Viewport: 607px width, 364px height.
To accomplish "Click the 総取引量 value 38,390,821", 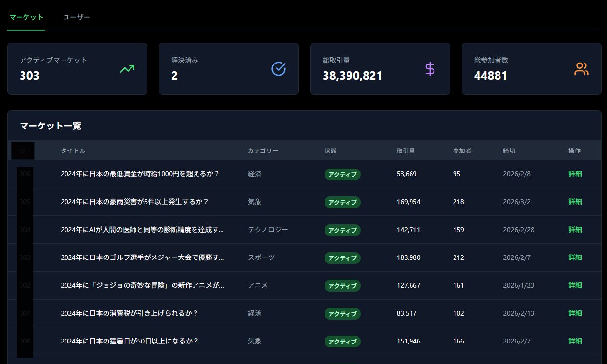I will tap(352, 76).
